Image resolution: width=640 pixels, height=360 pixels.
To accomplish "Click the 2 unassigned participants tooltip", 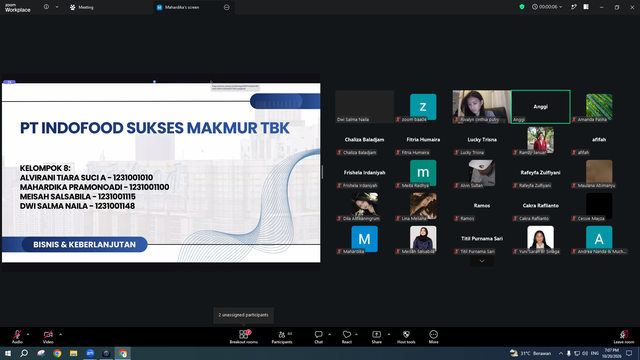I will click(243, 315).
